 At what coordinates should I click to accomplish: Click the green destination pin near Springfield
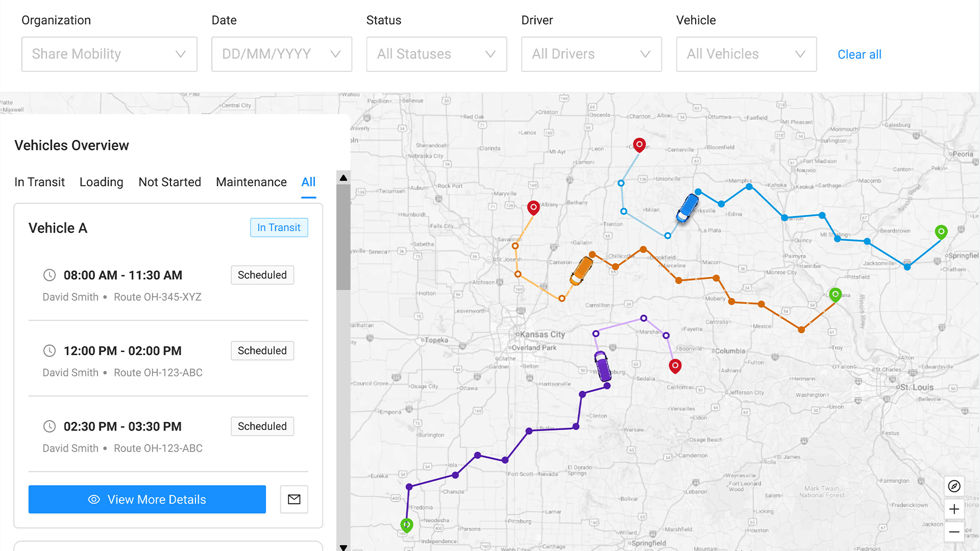click(941, 232)
